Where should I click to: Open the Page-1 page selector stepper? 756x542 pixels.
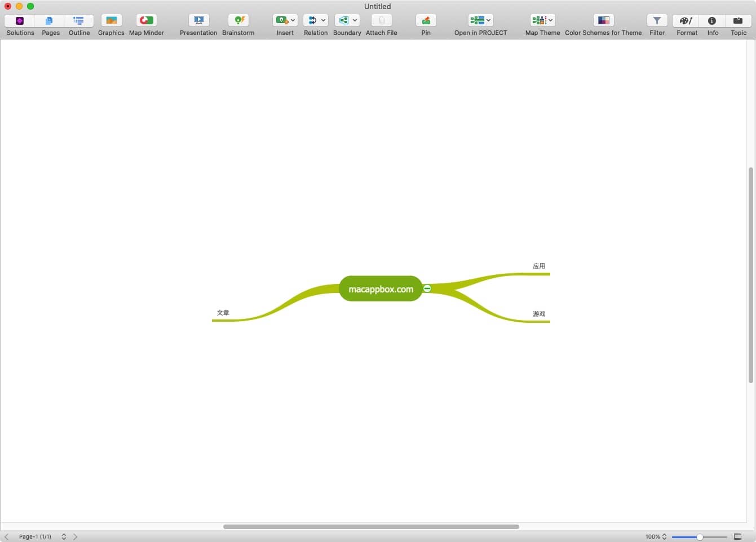(x=64, y=537)
